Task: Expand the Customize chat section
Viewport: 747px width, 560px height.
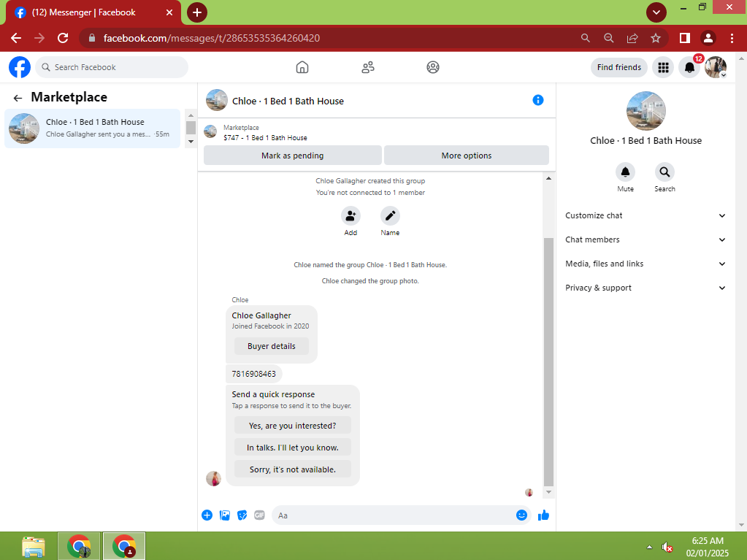Action: click(x=645, y=215)
